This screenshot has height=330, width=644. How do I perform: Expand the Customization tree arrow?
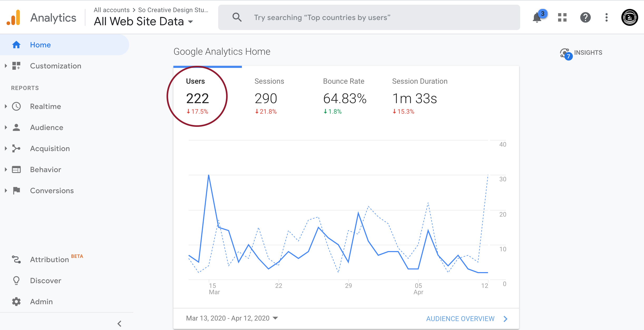click(x=6, y=66)
